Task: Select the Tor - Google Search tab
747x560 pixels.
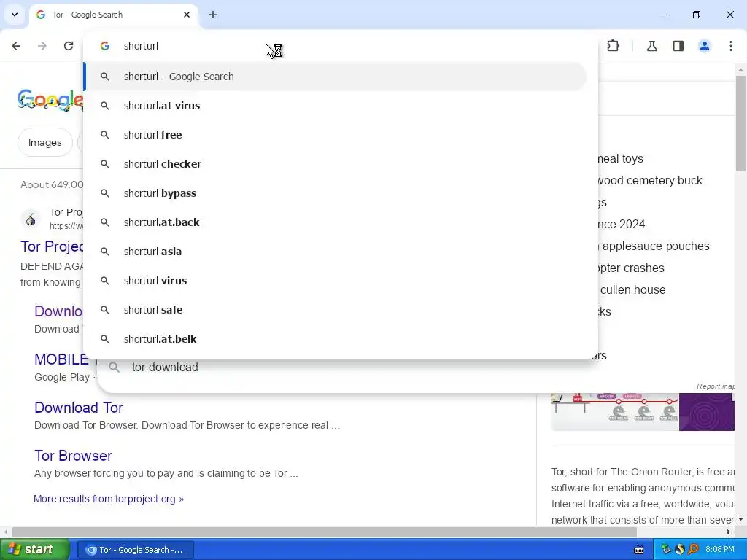Action: 113,15
